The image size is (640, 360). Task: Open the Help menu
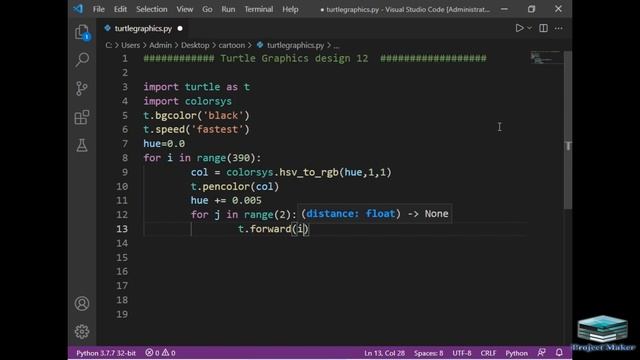(x=290, y=9)
